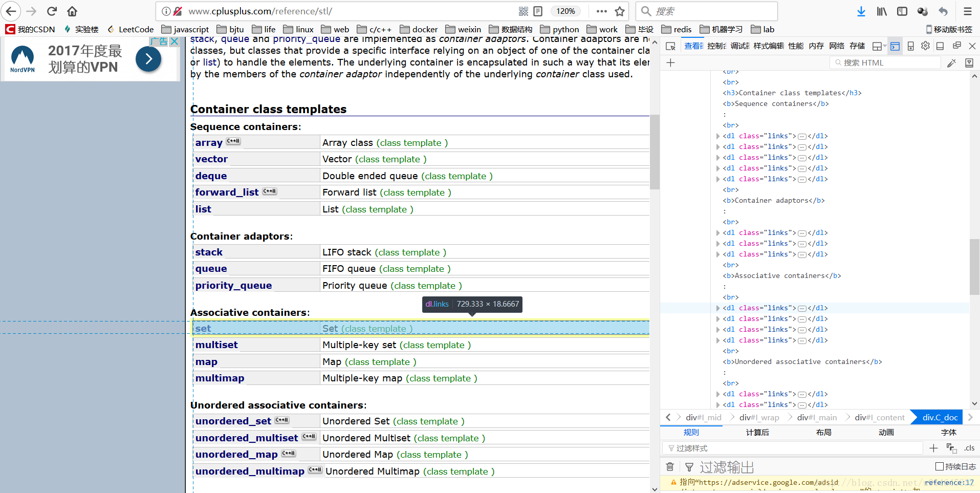Open the 性能 tab
Screen dimensions: 980x493
point(796,46)
